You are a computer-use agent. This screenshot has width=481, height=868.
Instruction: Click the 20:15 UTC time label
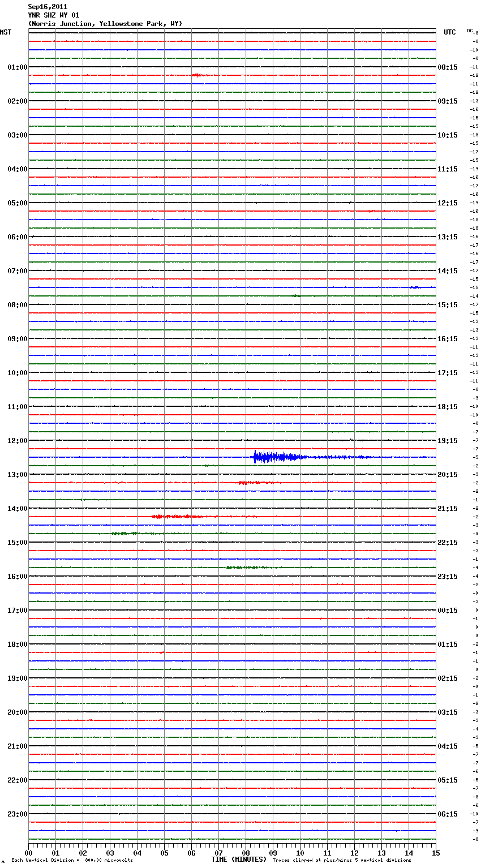tap(448, 474)
